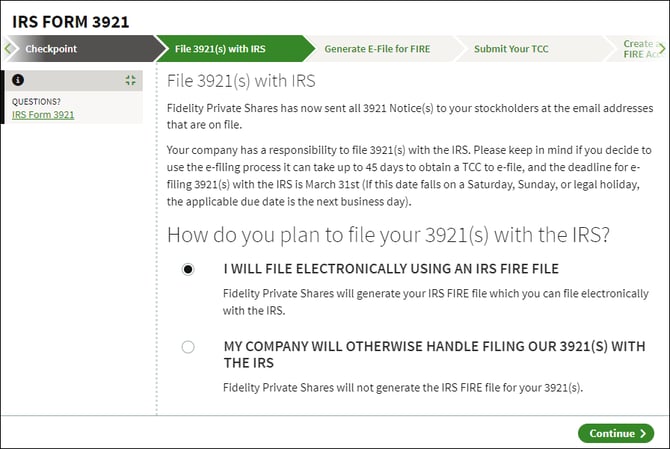Collapse the help sidebar with arrows icon

(x=130, y=80)
